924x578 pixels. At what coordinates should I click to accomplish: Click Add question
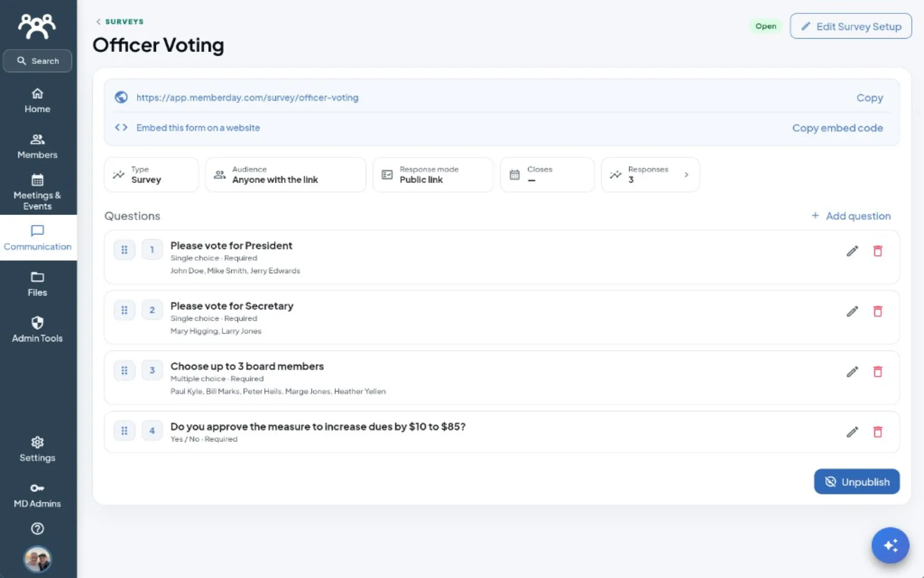coord(851,216)
